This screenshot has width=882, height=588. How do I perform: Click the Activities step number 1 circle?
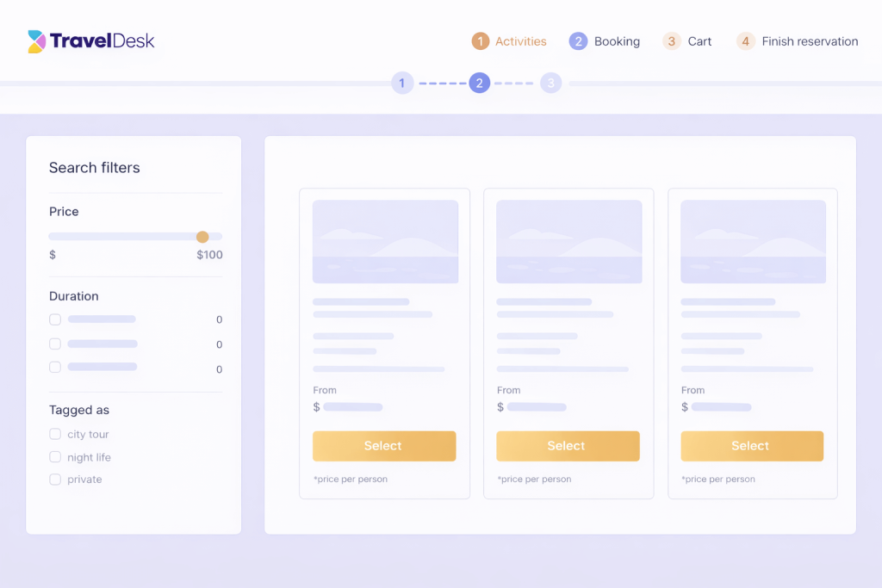point(481,41)
